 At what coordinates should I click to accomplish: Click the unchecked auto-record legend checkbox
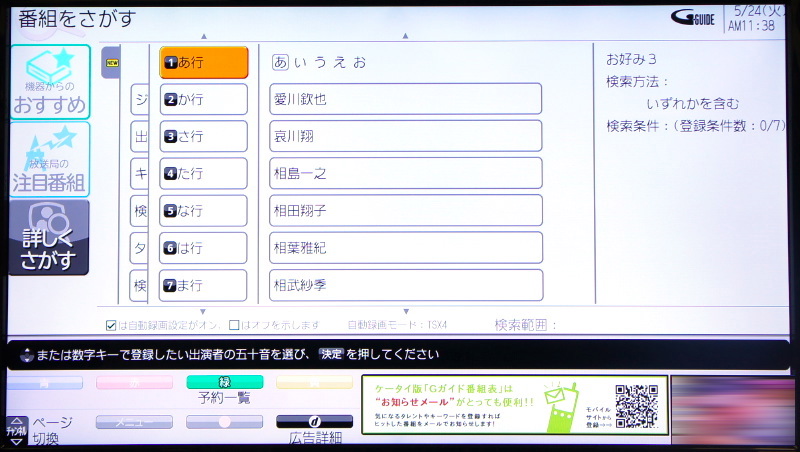(234, 325)
